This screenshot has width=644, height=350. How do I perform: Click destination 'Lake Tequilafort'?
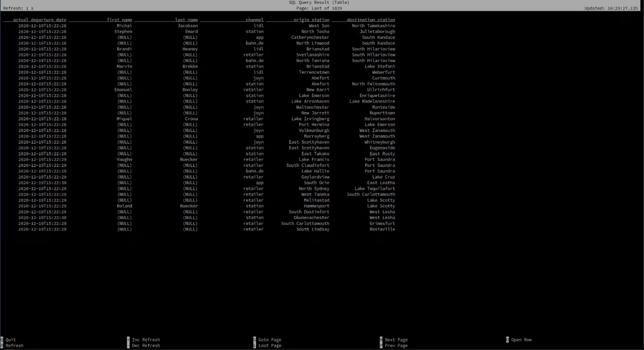[374, 189]
